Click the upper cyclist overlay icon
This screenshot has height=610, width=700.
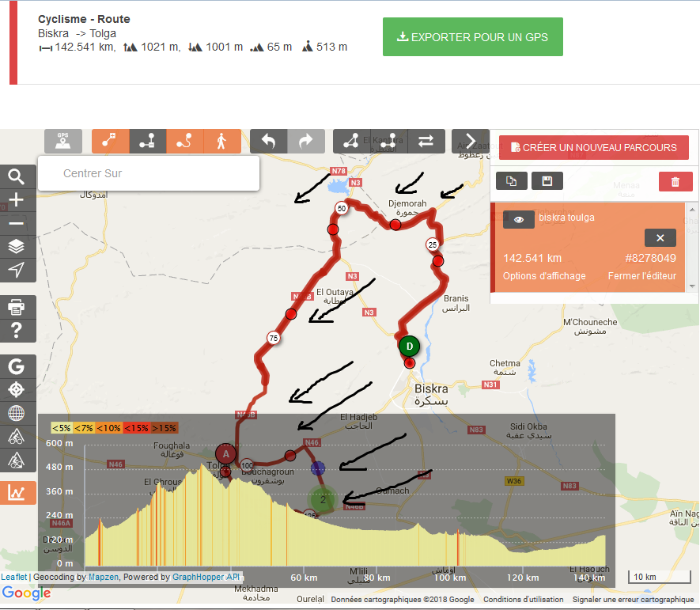point(17,436)
